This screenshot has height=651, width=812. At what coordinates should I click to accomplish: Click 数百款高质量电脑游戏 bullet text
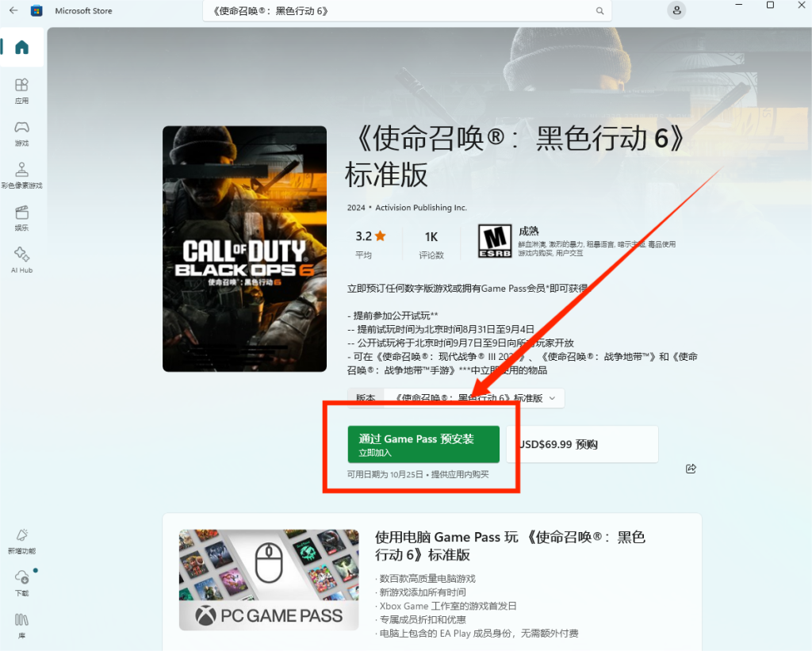pos(427,579)
